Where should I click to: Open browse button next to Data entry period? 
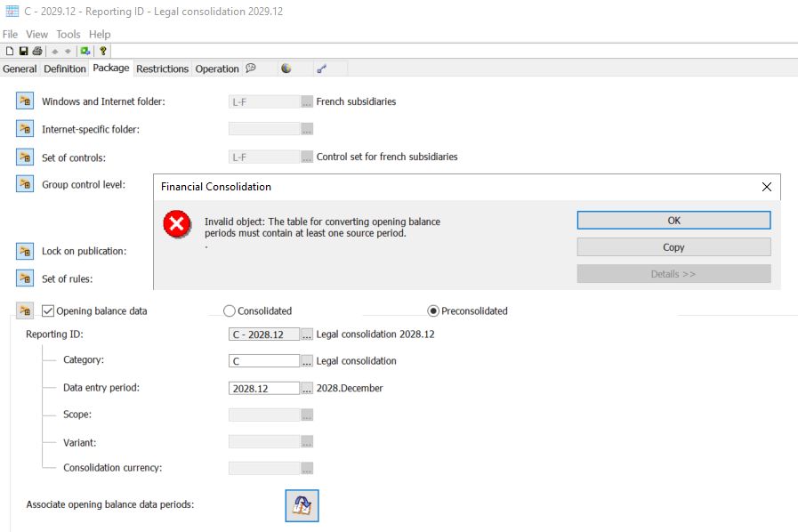coord(306,388)
